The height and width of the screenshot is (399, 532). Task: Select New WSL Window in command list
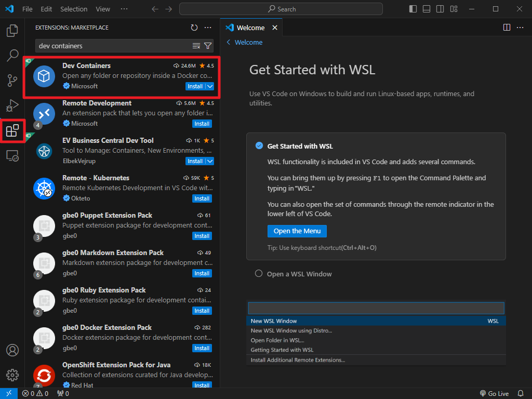click(376, 321)
